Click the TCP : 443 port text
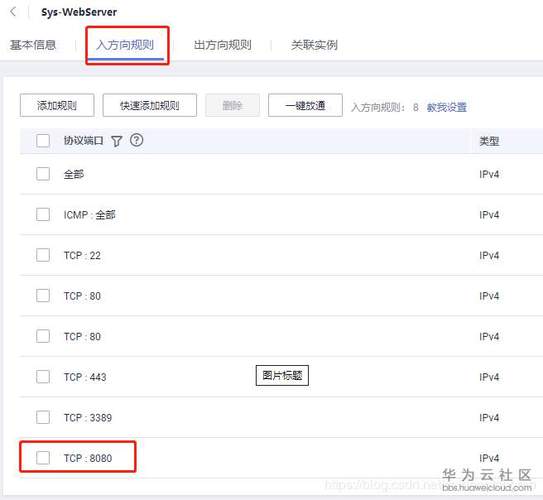The height and width of the screenshot is (500, 543). pyautogui.click(x=85, y=377)
